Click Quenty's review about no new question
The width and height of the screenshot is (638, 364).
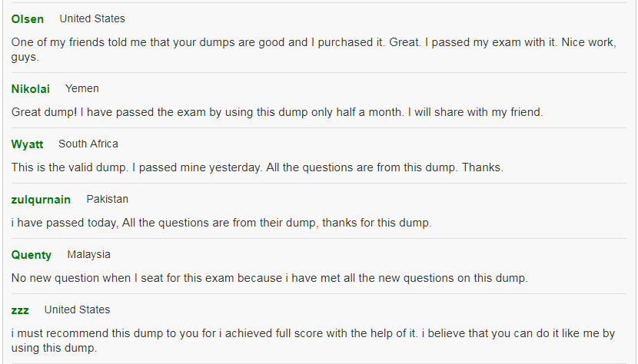[x=270, y=278]
